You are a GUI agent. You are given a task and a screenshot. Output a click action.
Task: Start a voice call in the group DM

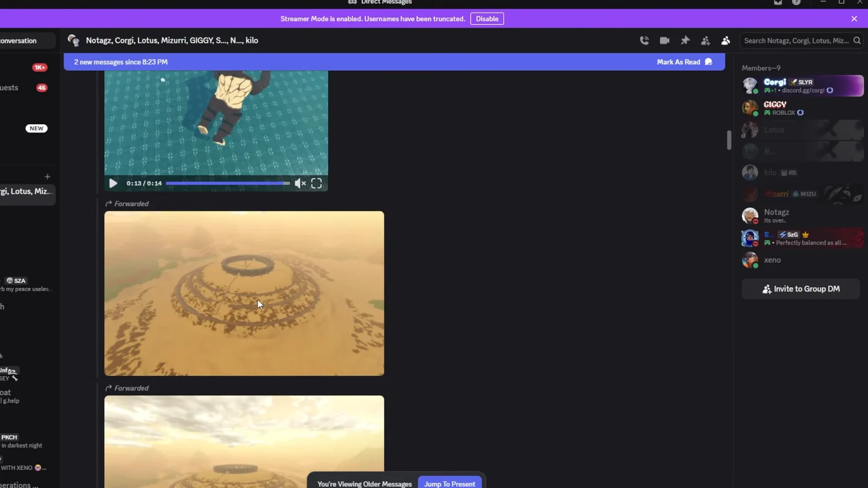click(x=644, y=41)
